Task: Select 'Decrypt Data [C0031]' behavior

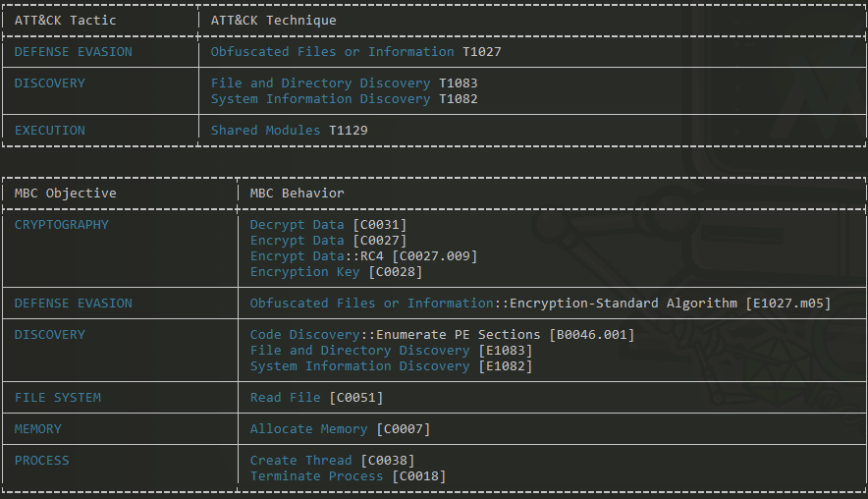Action: tap(328, 225)
